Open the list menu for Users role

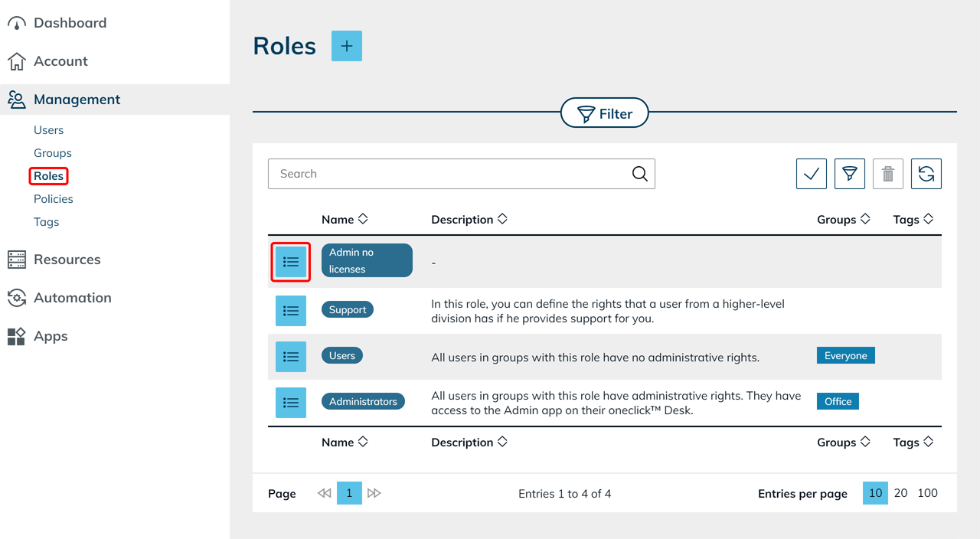coord(291,357)
